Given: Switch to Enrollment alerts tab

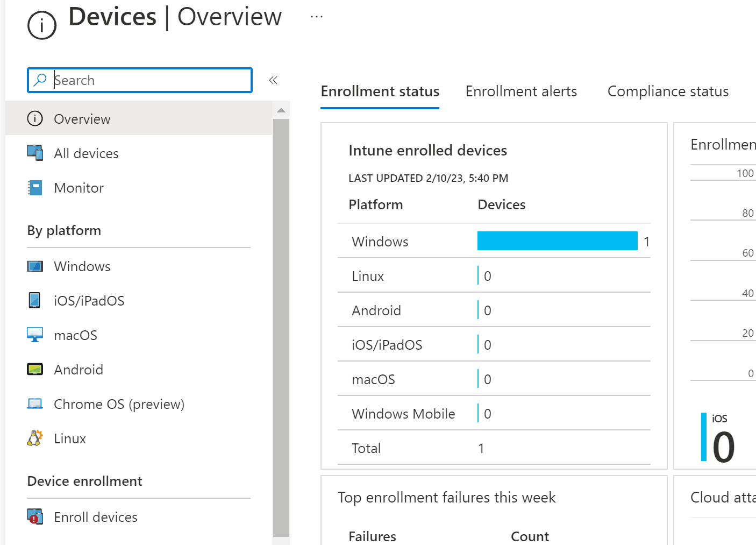Looking at the screenshot, I should (521, 91).
